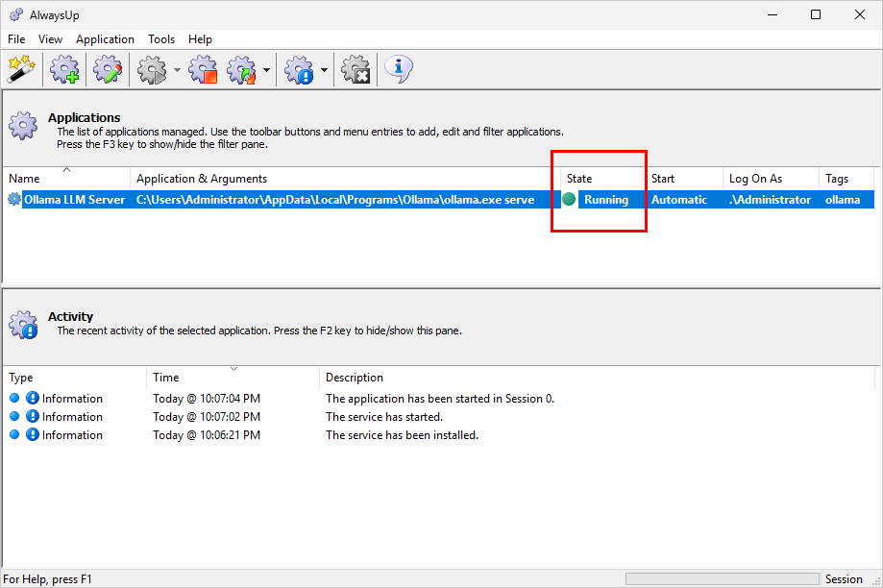Click the Remove Application gear icon
This screenshot has height=588, width=883.
click(356, 69)
